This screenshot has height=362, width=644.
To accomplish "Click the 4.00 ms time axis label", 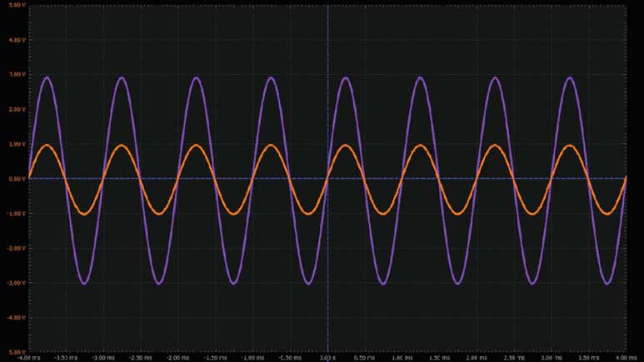I will (626, 358).
